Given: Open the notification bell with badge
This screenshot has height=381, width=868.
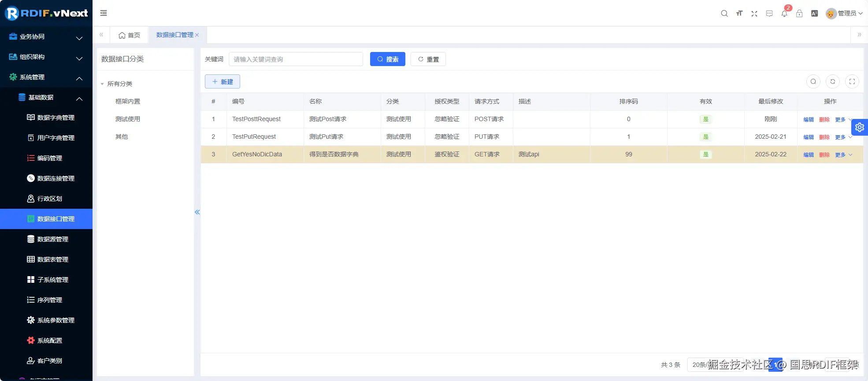Looking at the screenshot, I should click(785, 13).
